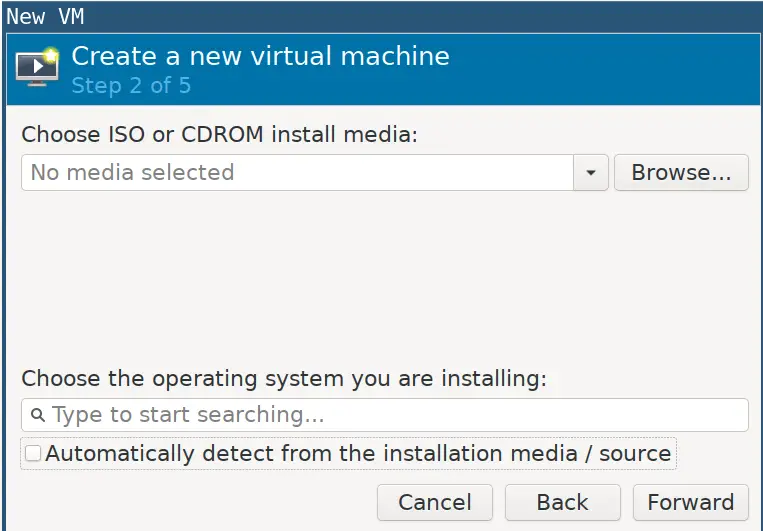This screenshot has height=531, width=763.
Task: Go Back to the previous step
Action: point(563,502)
